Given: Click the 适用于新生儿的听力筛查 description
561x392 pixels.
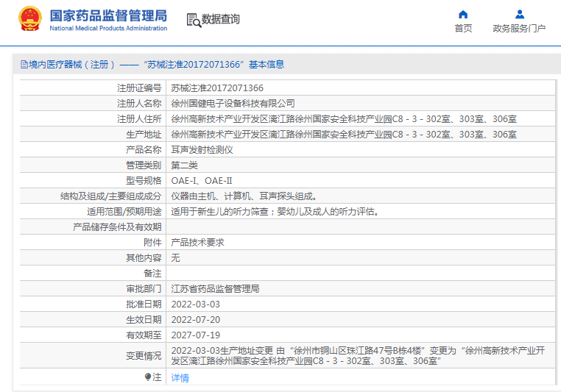Looking at the screenshot, I should point(275,212).
